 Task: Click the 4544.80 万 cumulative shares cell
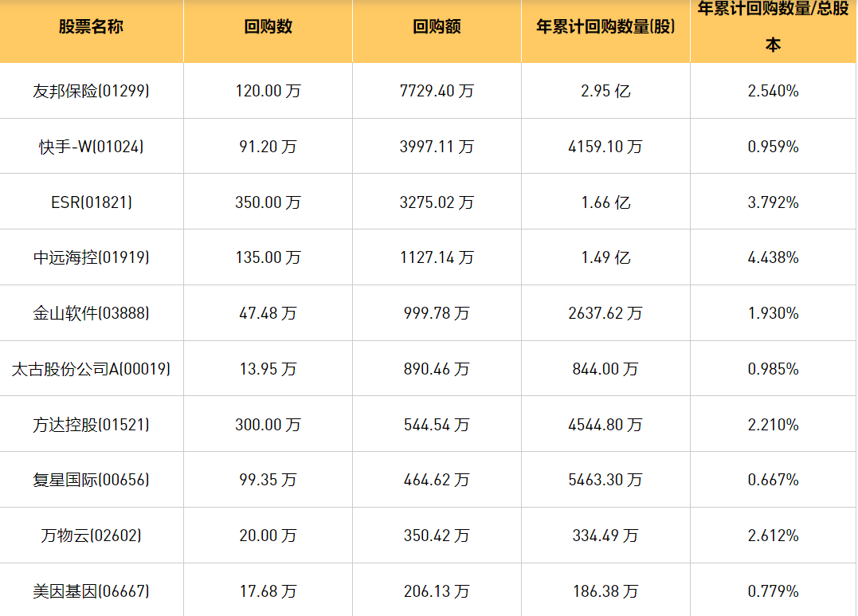[x=605, y=426]
